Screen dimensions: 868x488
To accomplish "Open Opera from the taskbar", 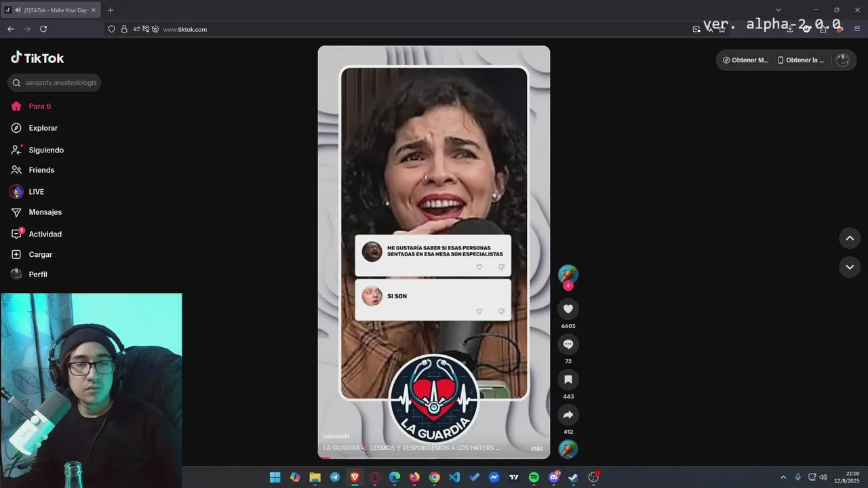I will (x=374, y=477).
